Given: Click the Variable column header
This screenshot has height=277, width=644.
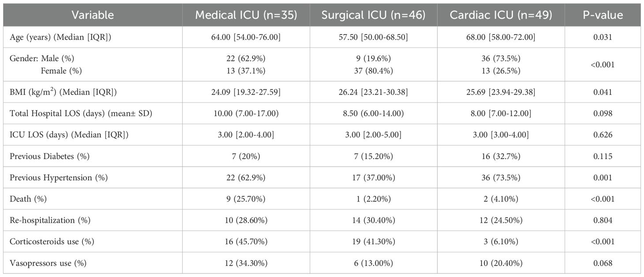Looking at the screenshot, I should tap(94, 15).
